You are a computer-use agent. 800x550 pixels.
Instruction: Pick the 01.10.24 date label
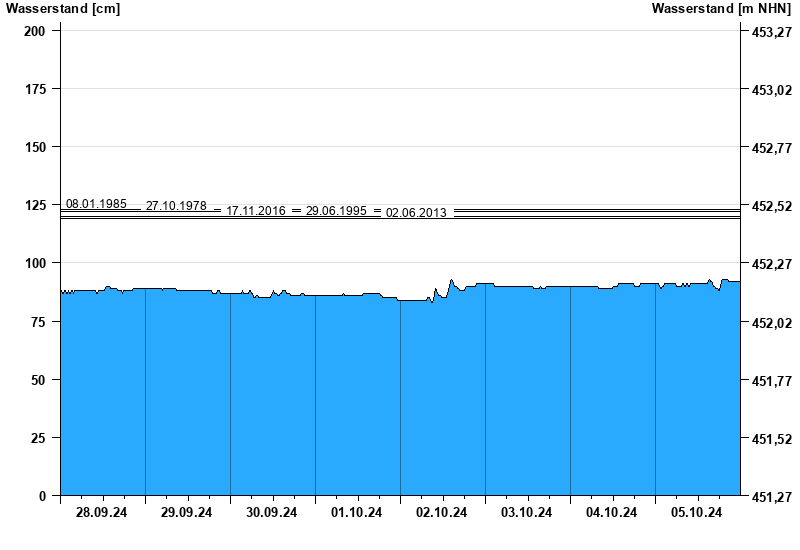click(x=357, y=513)
